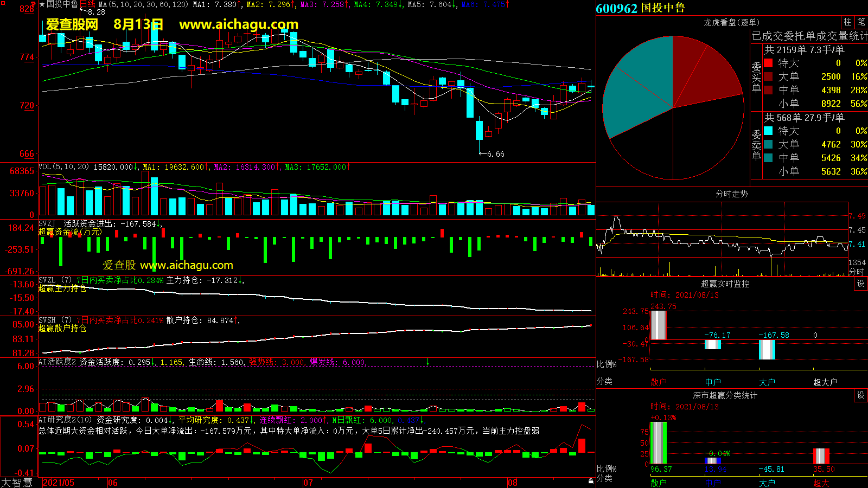Select the 龙虎看盘(逐单) panel title
This screenshot has height=488, width=868.
(x=731, y=22)
